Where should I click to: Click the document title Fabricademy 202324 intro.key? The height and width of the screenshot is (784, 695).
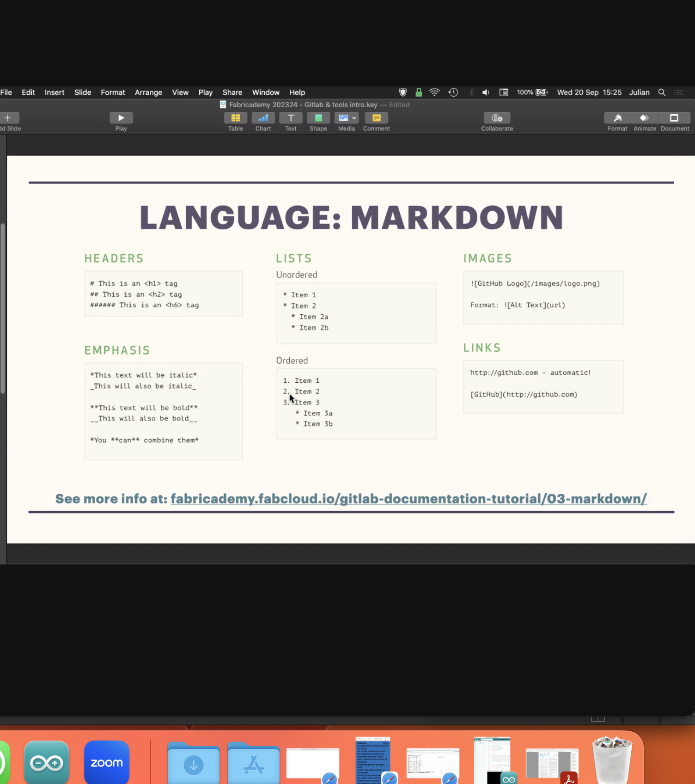point(303,105)
